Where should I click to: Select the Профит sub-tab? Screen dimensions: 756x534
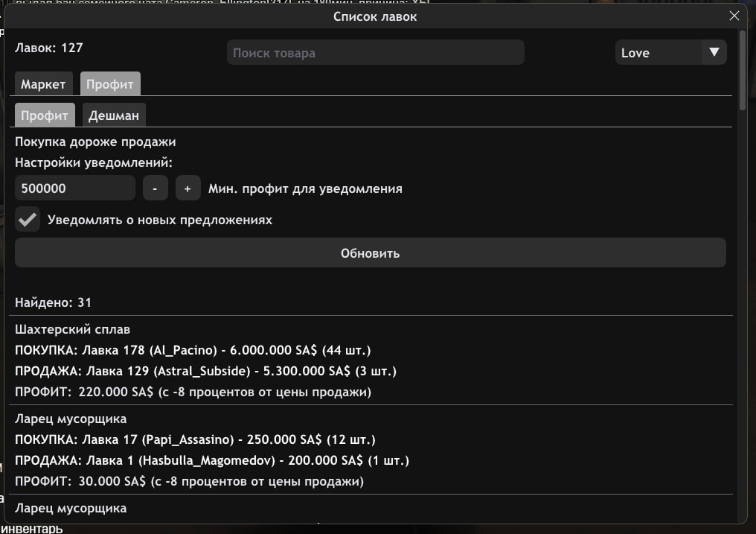coord(45,115)
